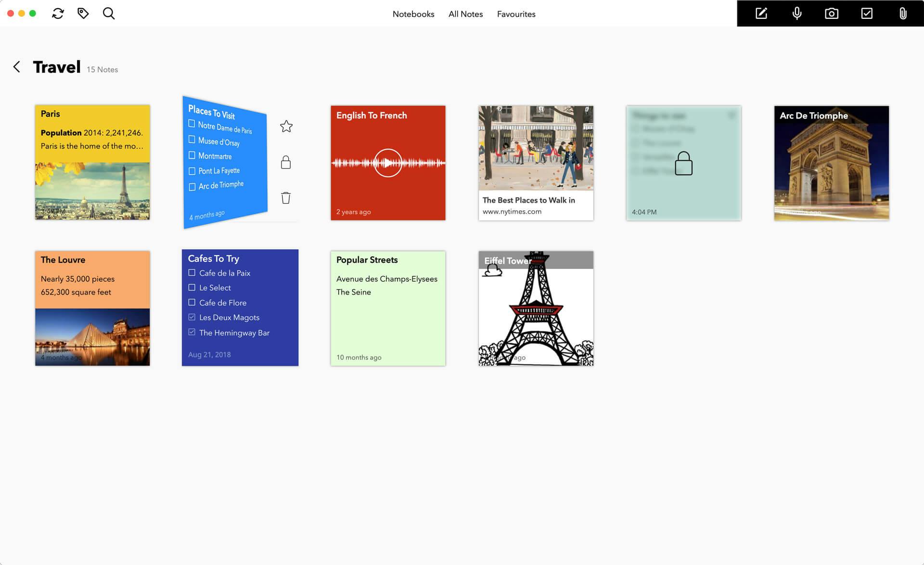This screenshot has width=924, height=565.
Task: Select the tags icon in toolbar
Action: coord(82,13)
